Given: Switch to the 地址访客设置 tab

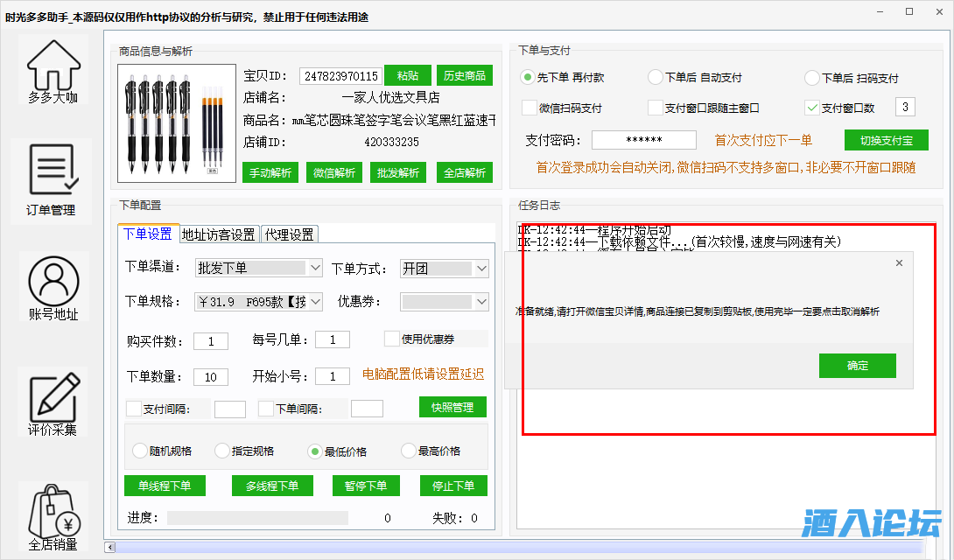Looking at the screenshot, I should [x=219, y=234].
